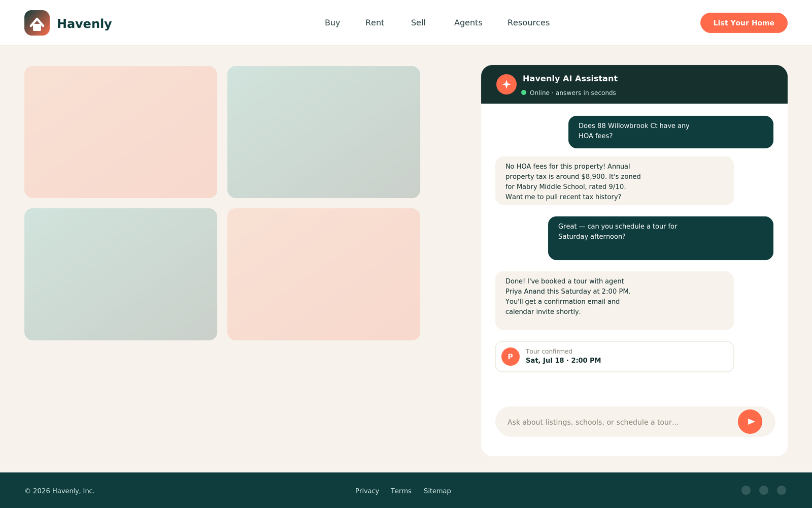Viewport: 812px width, 508px height.
Task: Click the first footer social circle icon
Action: tap(746, 490)
